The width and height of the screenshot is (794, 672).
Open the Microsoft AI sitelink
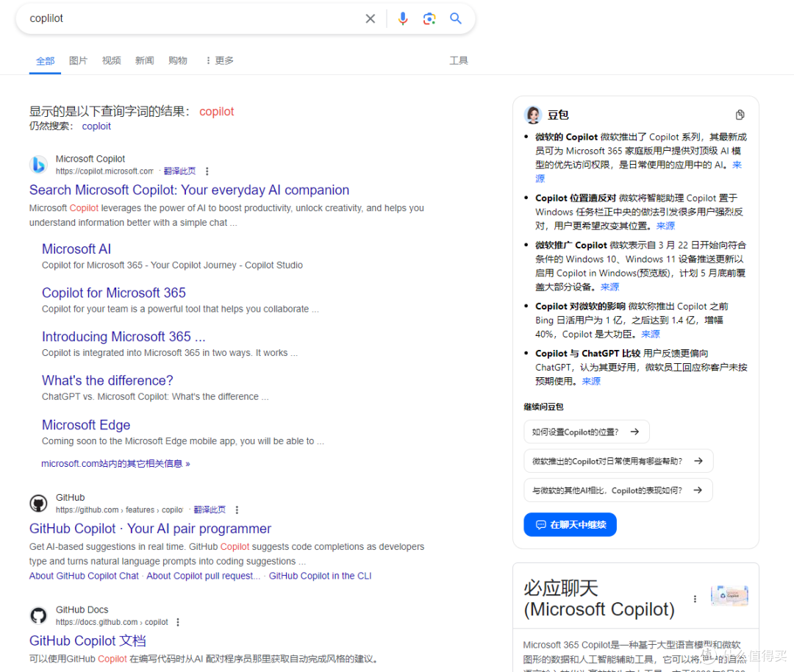click(76, 249)
